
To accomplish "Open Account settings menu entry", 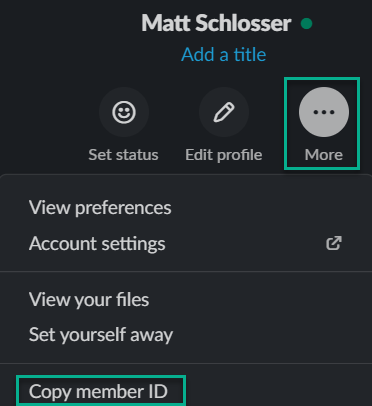I will coord(185,243).
